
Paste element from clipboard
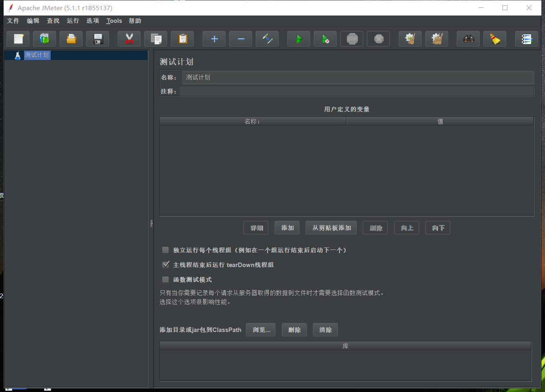click(182, 39)
